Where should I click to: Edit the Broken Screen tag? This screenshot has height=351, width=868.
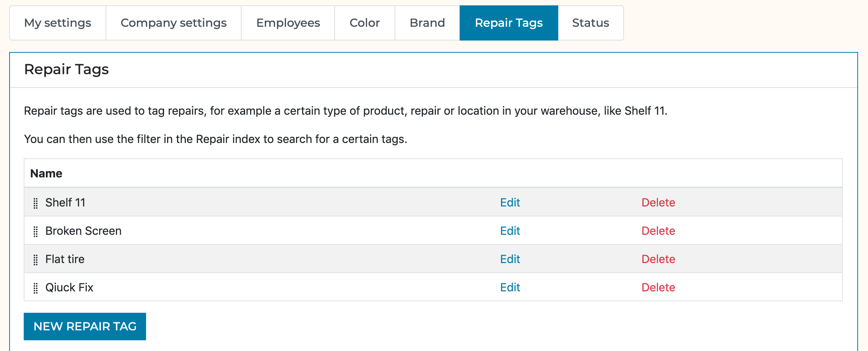[510, 231]
